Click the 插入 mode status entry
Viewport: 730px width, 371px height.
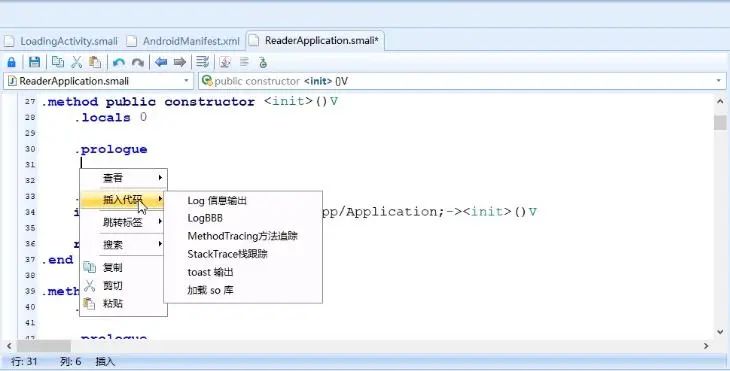point(105,362)
